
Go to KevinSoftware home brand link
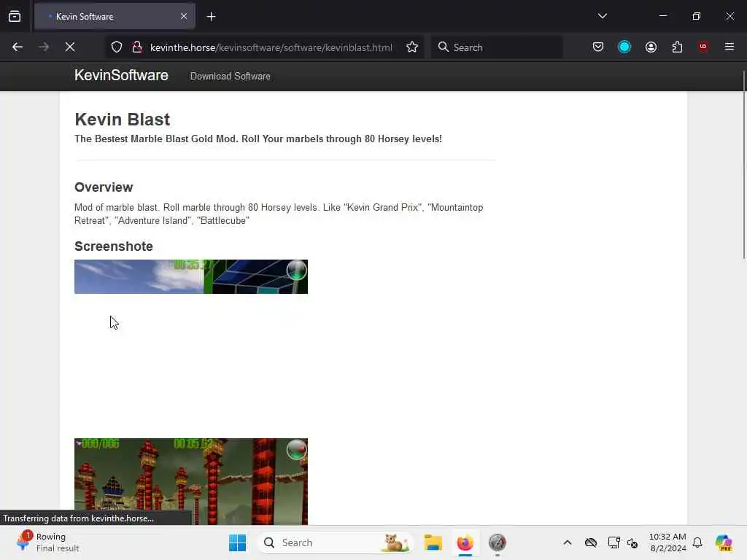[122, 75]
